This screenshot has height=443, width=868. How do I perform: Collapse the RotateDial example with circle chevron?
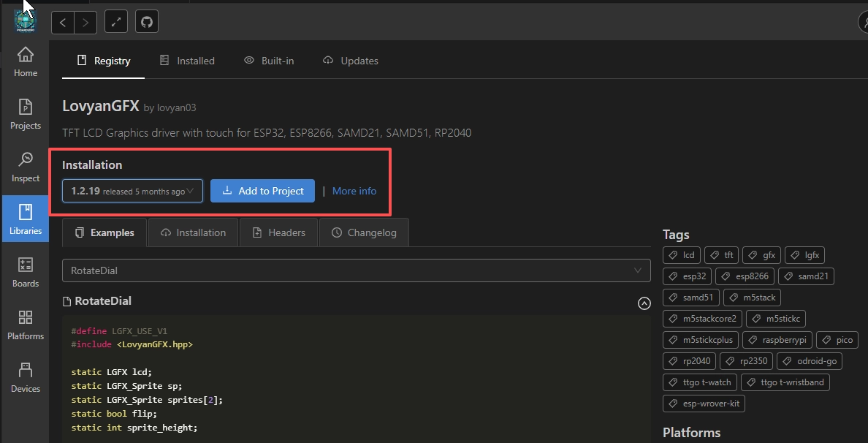644,303
